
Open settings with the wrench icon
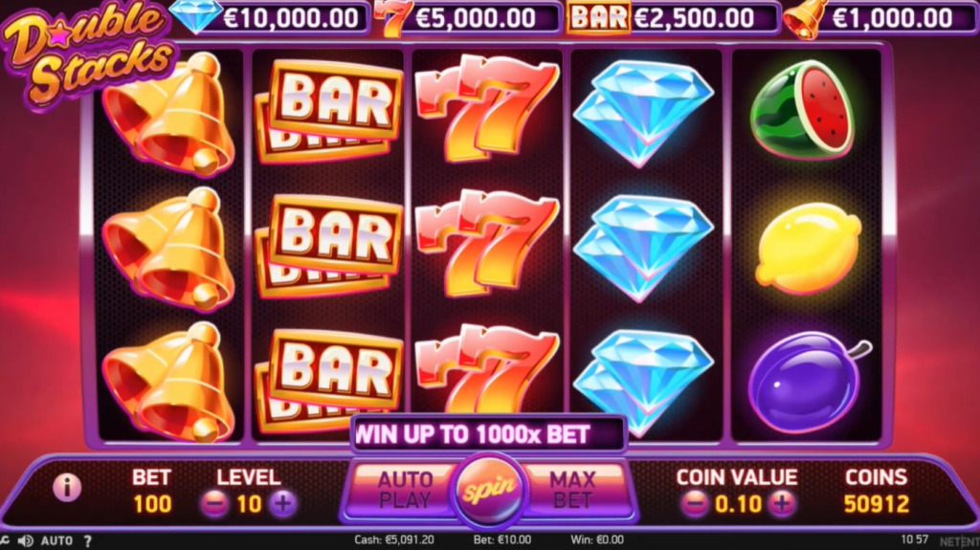tap(4, 540)
